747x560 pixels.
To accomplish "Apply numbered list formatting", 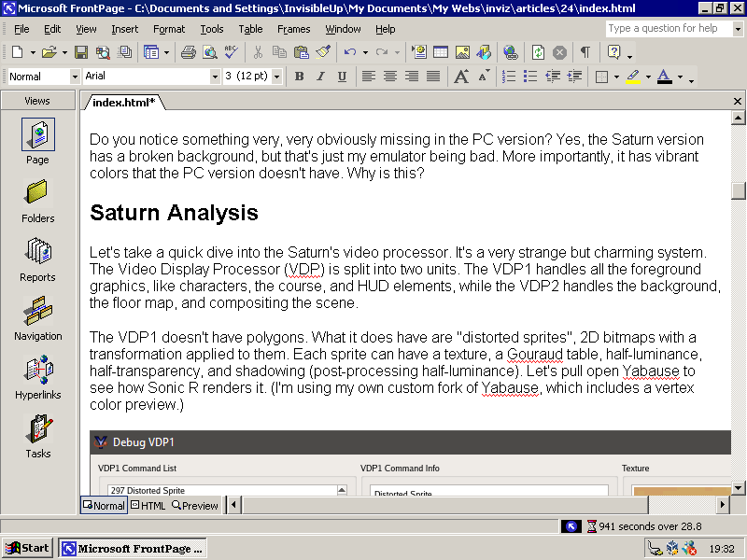I will [509, 77].
